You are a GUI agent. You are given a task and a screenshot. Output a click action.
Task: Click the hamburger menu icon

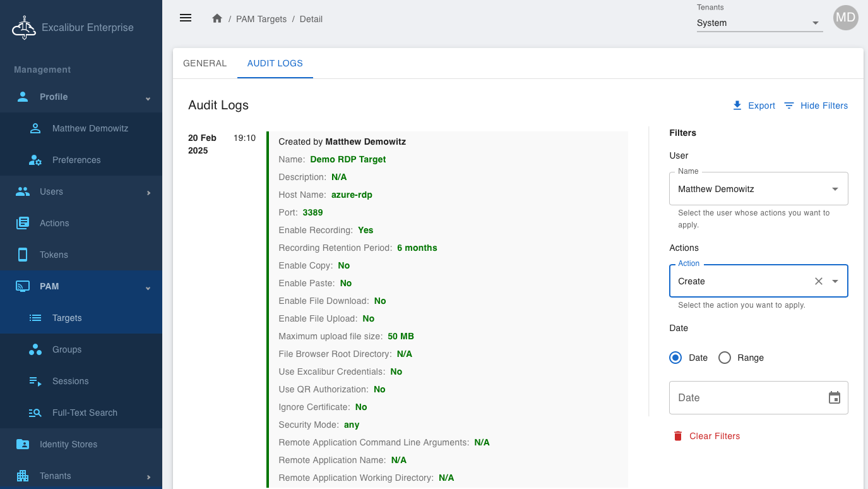pyautogui.click(x=186, y=18)
